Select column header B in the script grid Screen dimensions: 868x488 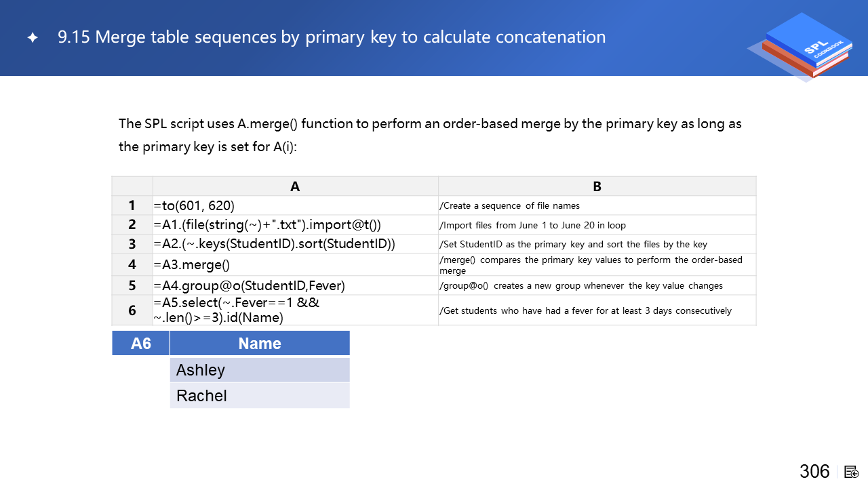tap(597, 186)
